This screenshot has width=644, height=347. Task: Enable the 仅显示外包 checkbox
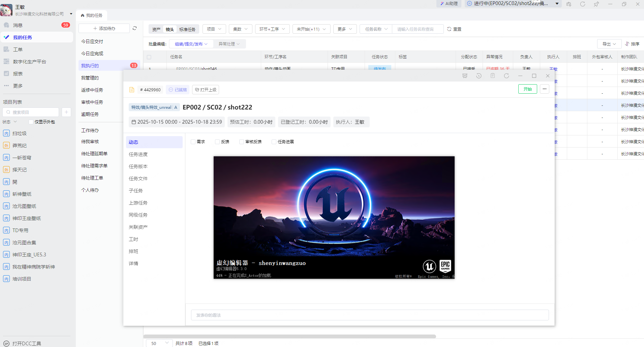point(31,122)
